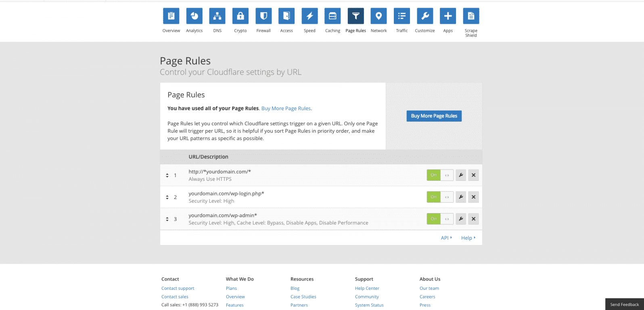Open the Help Center link

[367, 288]
